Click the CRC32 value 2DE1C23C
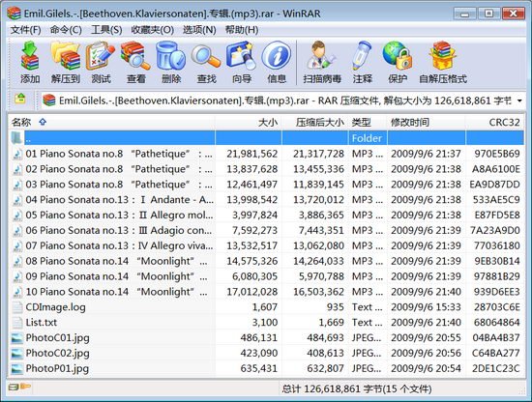Viewport: 532px width, 402px height. (x=496, y=368)
